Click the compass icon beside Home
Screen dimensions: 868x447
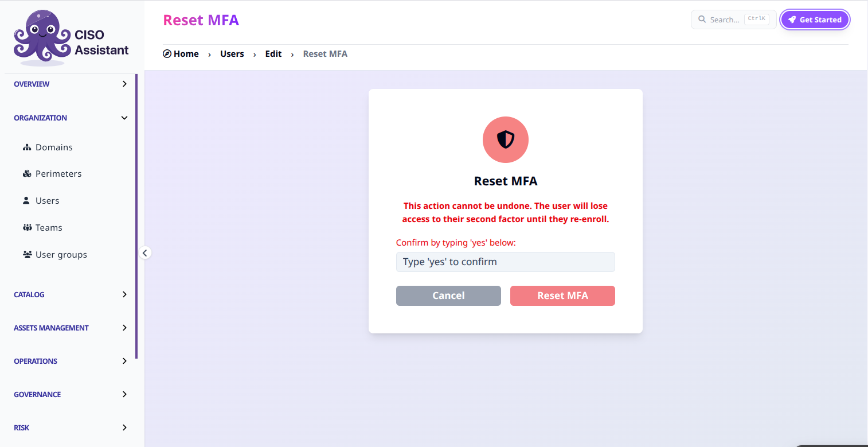167,54
